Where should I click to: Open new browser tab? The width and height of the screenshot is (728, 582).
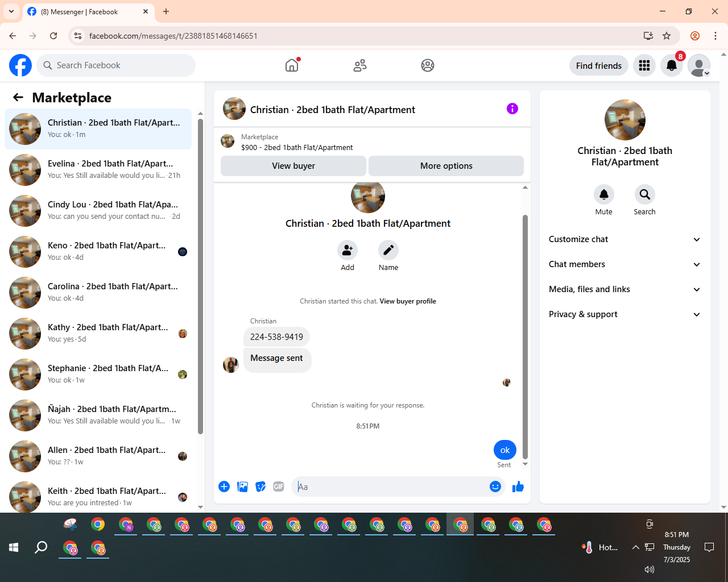[x=166, y=11]
